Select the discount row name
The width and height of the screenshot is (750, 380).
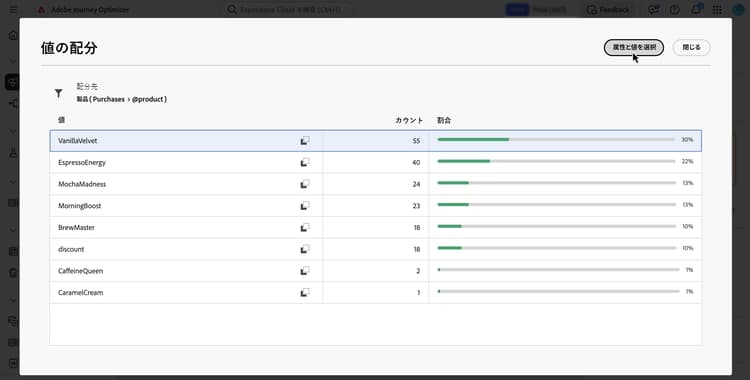coord(71,249)
